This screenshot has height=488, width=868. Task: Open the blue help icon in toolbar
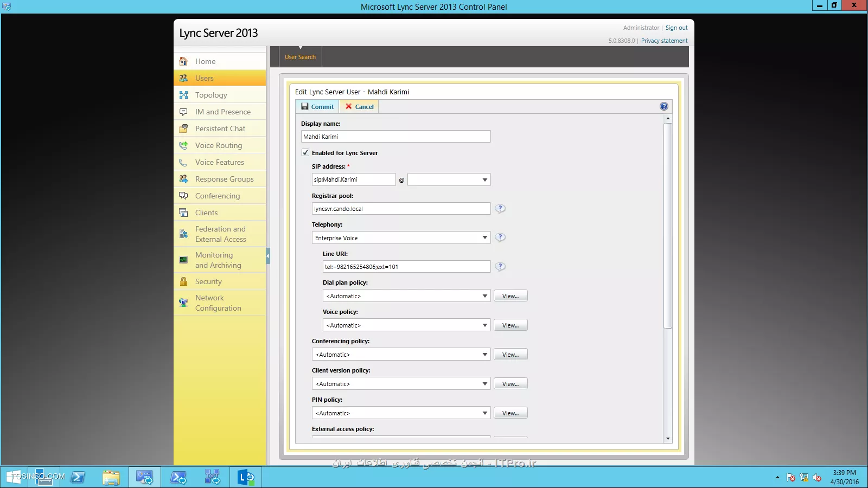click(663, 106)
